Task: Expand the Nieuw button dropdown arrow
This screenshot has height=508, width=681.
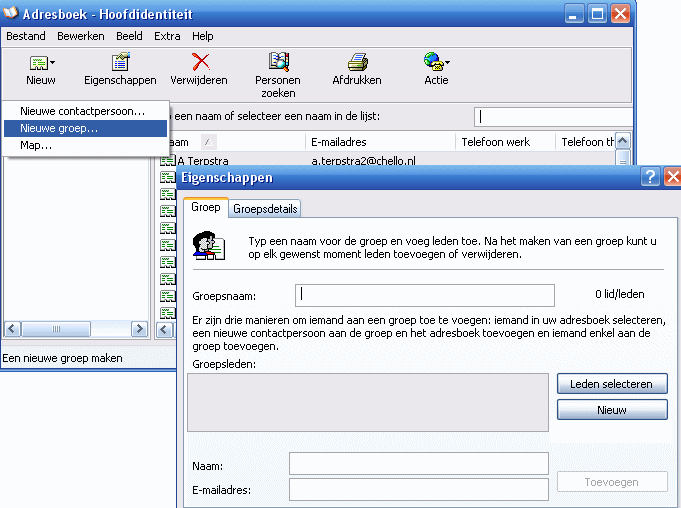Action: pyautogui.click(x=53, y=63)
